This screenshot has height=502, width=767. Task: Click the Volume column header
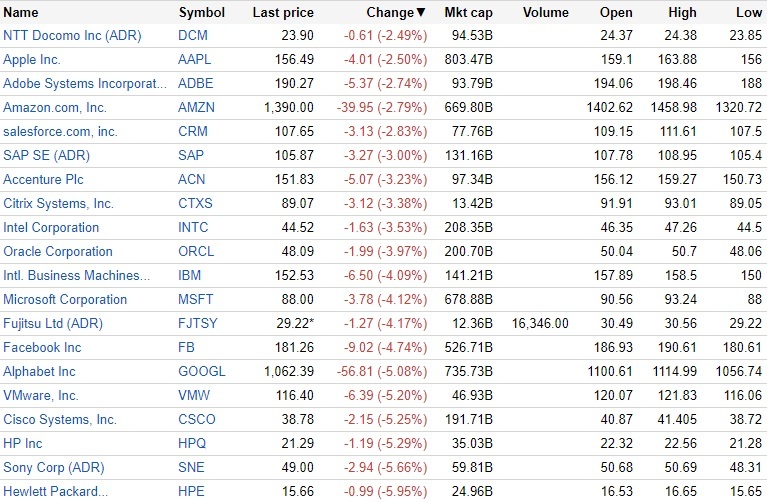click(x=545, y=13)
